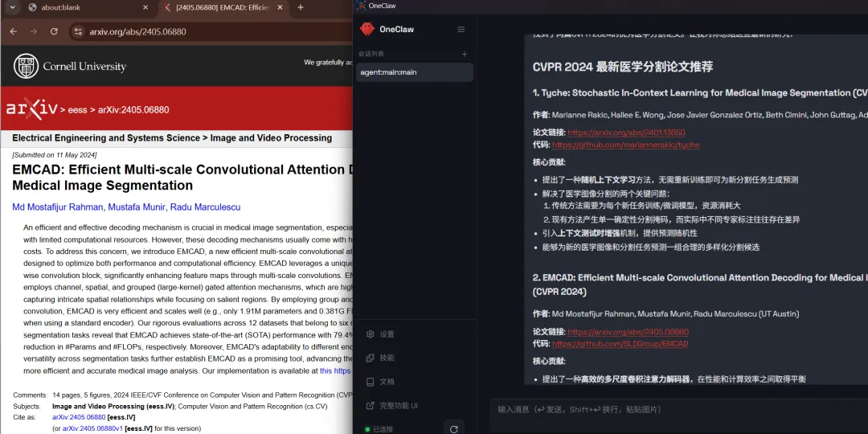The width and height of the screenshot is (868, 434).
Task: Toggle the OneClaw sidebar hamburger menu
Action: tap(461, 30)
